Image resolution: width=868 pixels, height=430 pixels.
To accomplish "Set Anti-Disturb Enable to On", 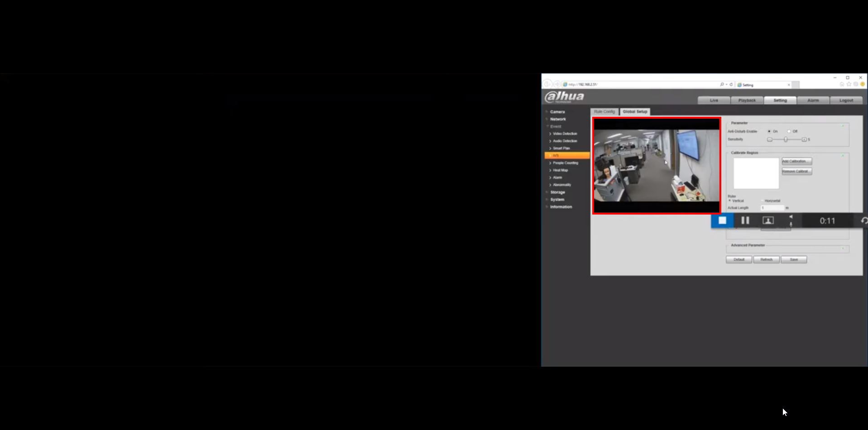I will pos(769,131).
